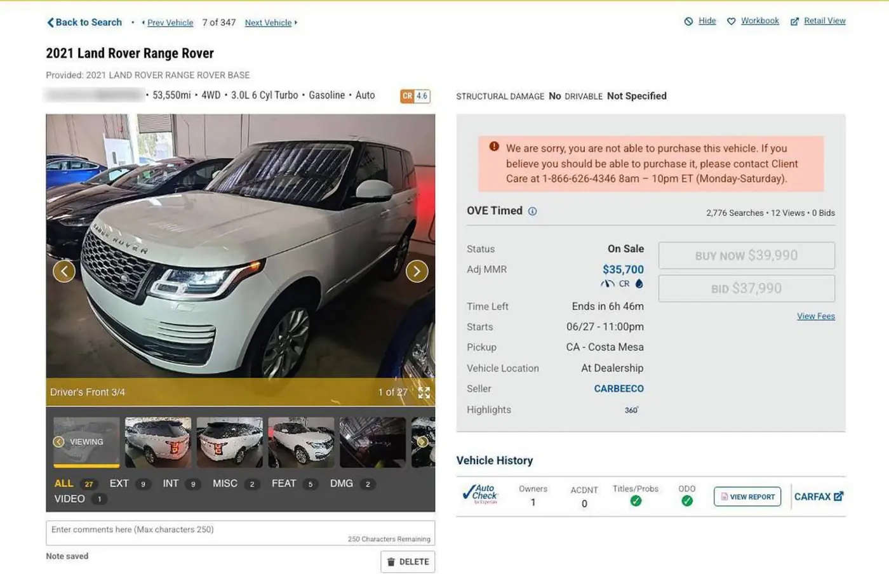Click the Hide link text
The height and width of the screenshot is (588, 889).
[x=707, y=21]
